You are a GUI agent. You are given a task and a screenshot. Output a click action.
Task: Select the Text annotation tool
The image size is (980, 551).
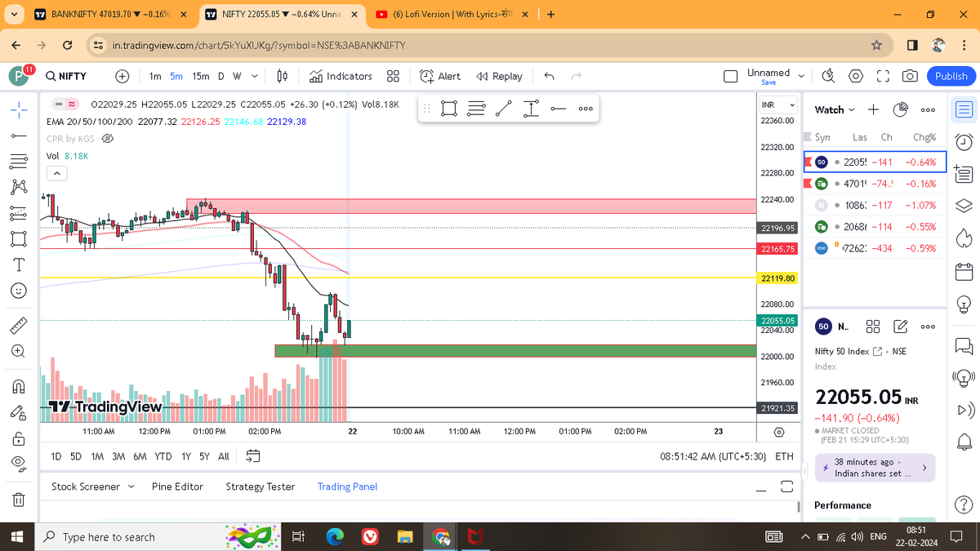click(x=16, y=264)
